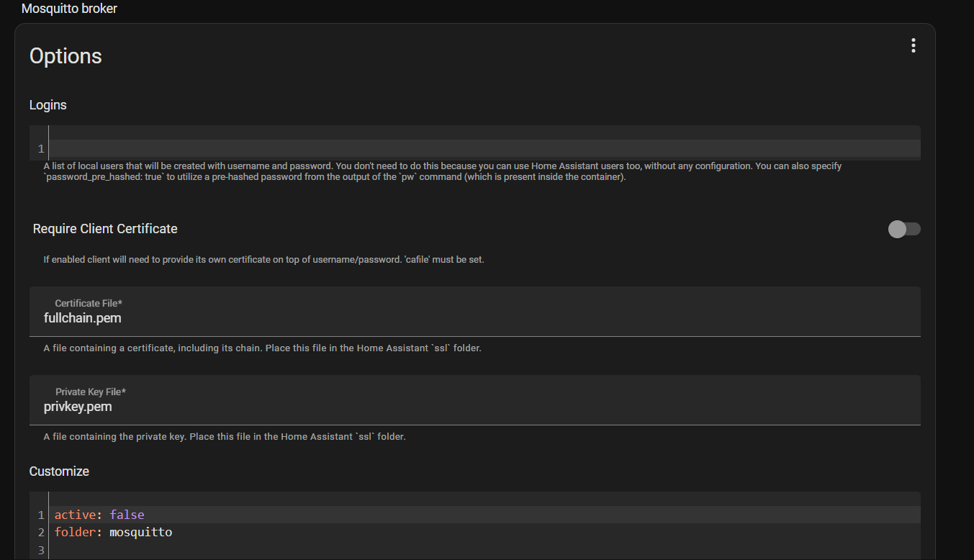Click the 'Mosquitto broker' page title

click(69, 9)
